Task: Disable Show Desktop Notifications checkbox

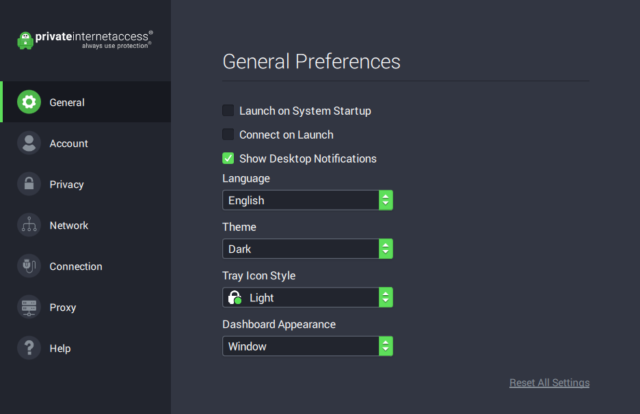Action: point(228,158)
